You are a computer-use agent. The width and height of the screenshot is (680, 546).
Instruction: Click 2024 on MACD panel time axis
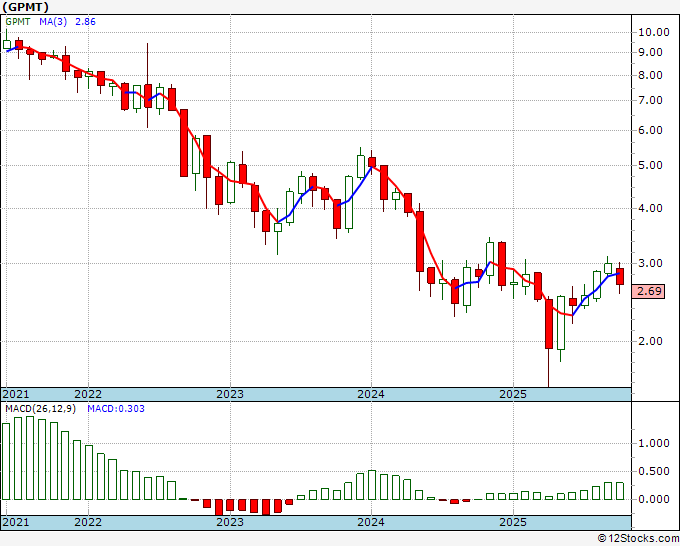coord(371,522)
